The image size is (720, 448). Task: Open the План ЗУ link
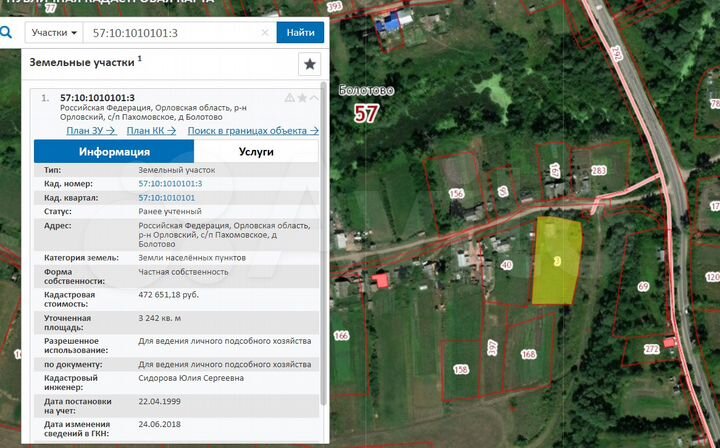tap(90, 130)
